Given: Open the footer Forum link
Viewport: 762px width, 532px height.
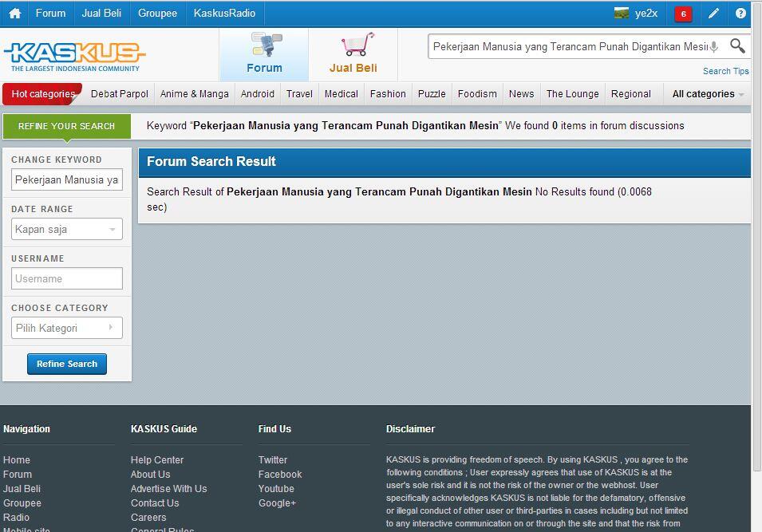Looking at the screenshot, I should pos(18,475).
